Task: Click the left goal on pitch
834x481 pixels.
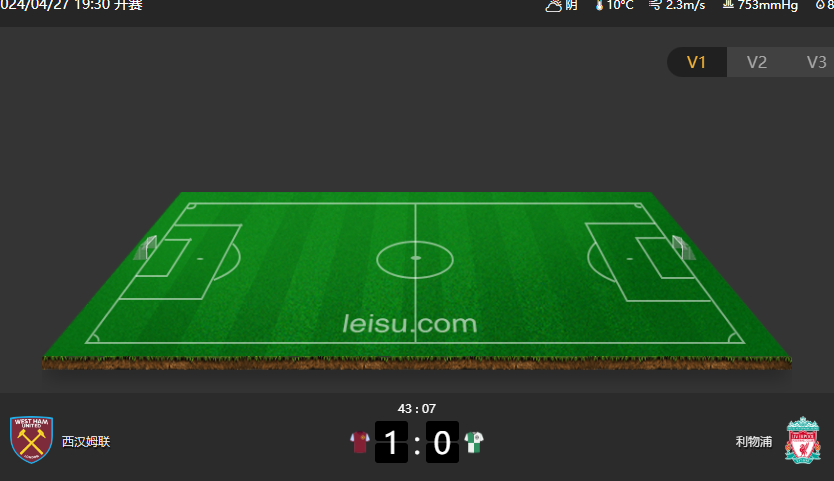Action: click(146, 248)
